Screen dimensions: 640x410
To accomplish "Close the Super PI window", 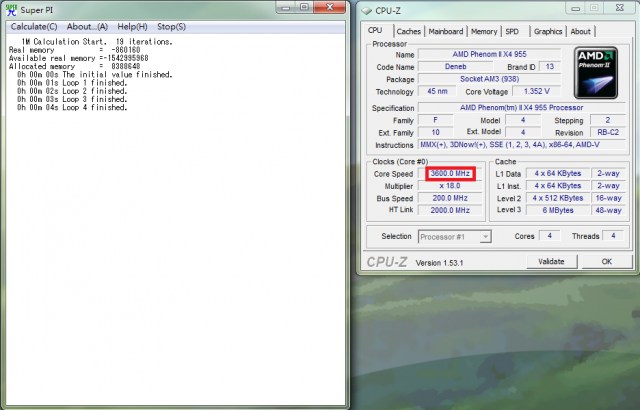I will pos(330,7).
